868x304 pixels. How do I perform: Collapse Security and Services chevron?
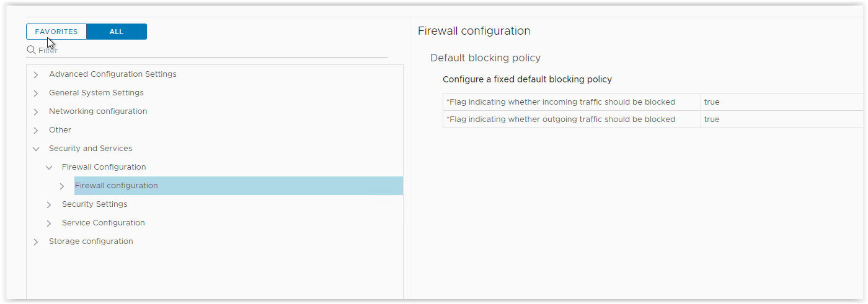click(x=36, y=149)
